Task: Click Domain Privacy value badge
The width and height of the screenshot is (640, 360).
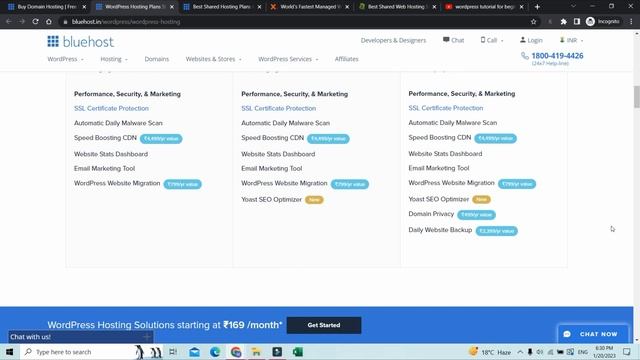Action: tap(476, 215)
